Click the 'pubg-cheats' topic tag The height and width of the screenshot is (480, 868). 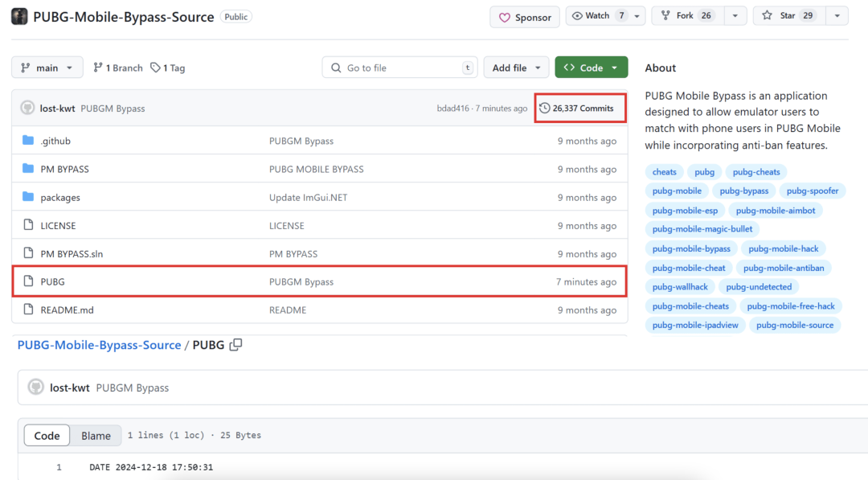756,172
